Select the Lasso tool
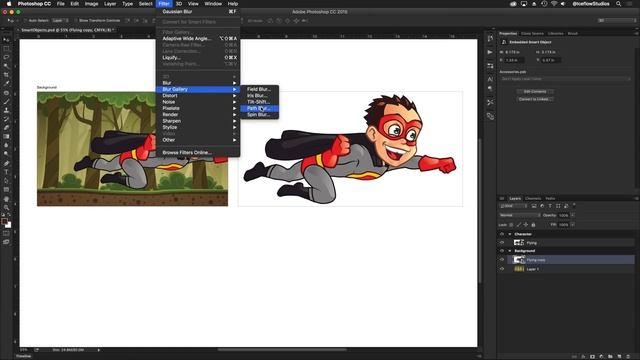The image size is (640, 360). [6, 57]
